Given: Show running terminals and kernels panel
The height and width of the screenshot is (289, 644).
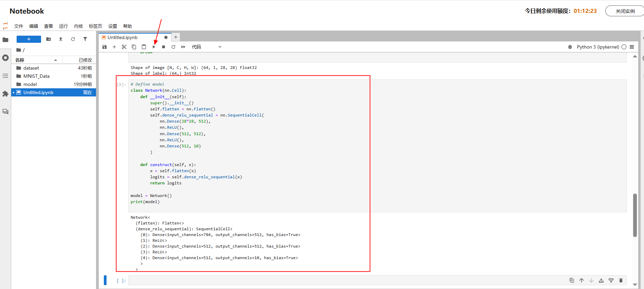Looking at the screenshot, I should [x=5, y=58].
